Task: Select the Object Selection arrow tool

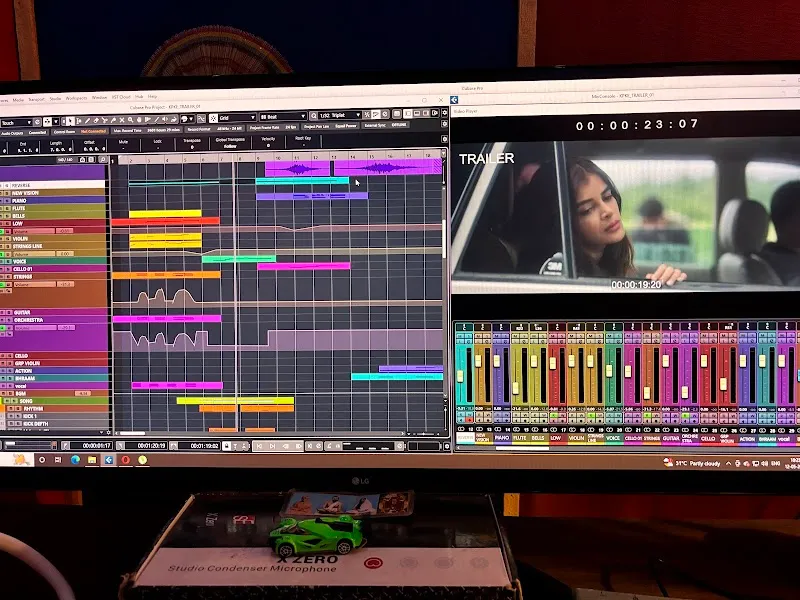Action: coord(70,120)
